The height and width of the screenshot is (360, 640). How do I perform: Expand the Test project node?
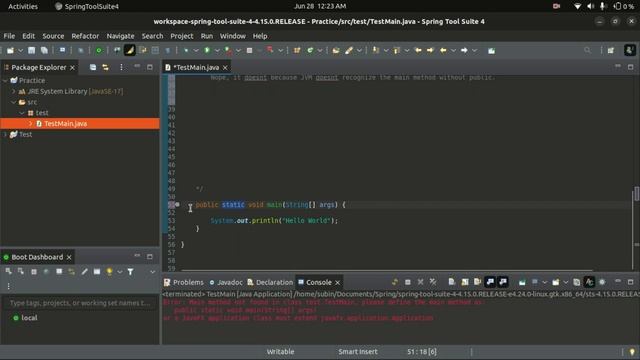5,134
